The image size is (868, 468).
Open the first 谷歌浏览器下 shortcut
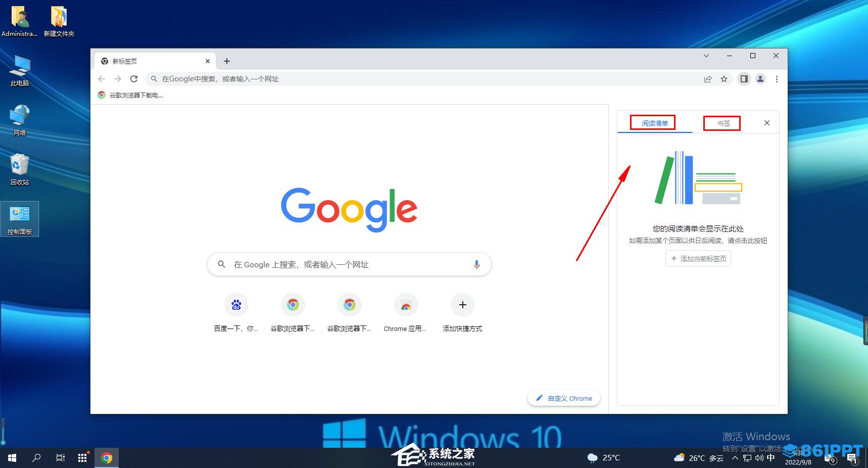click(293, 313)
